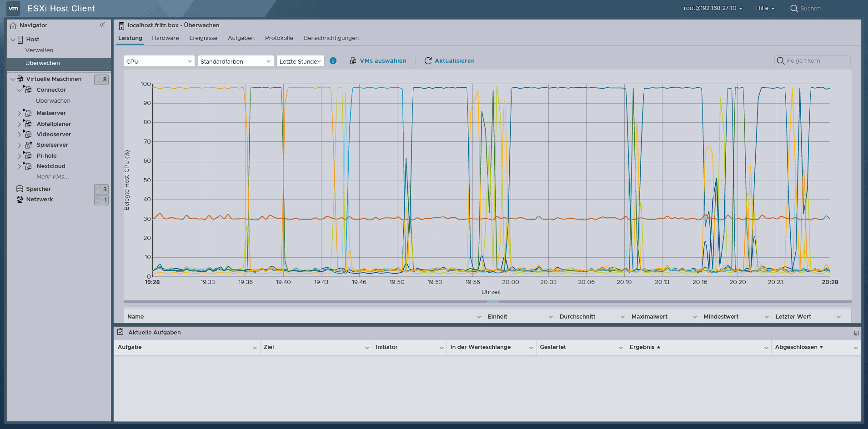Open the Einheit column menu chevron
The width and height of the screenshot is (868, 429).
[551, 317]
